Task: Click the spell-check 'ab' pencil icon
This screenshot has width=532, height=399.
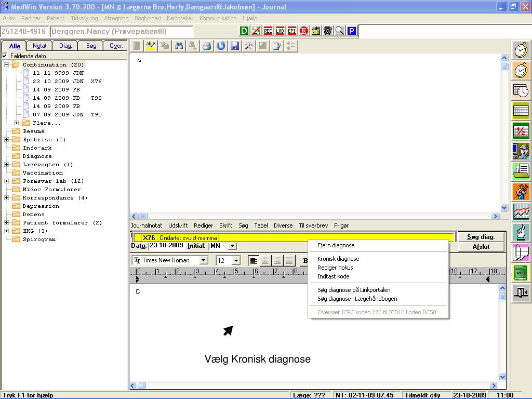Action: pyautogui.click(x=150, y=46)
